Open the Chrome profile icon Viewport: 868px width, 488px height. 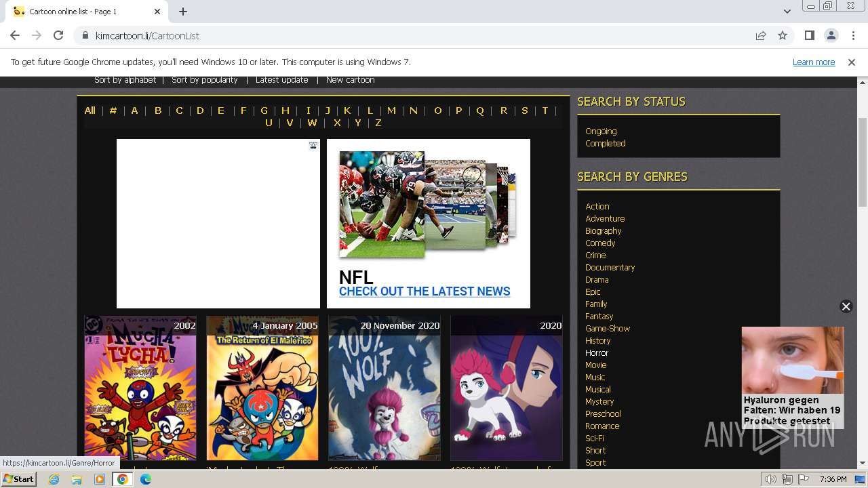pos(831,35)
